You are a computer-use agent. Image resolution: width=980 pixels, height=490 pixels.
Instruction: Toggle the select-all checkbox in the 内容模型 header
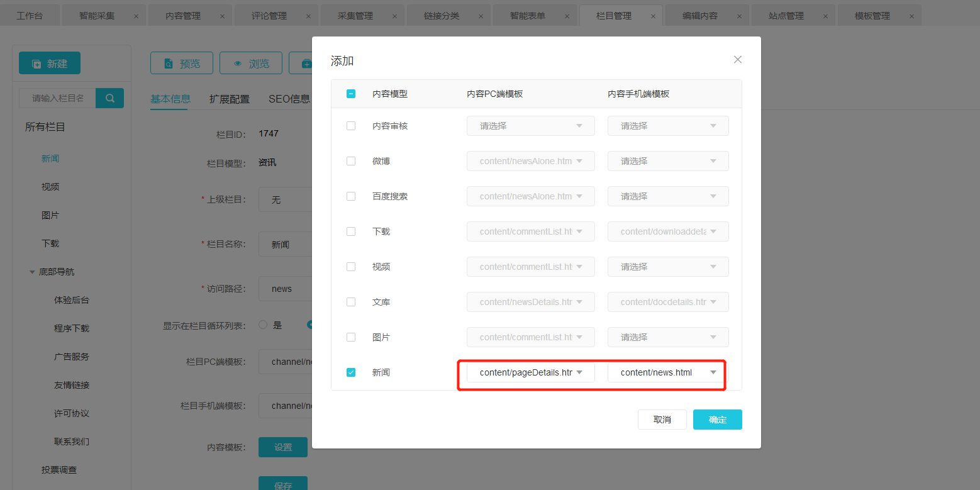[351, 94]
